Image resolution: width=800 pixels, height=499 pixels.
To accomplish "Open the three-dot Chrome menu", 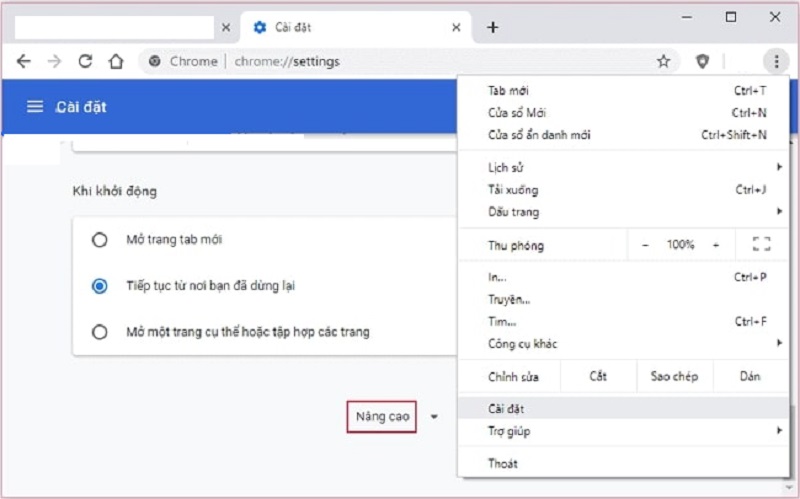I will (776, 61).
